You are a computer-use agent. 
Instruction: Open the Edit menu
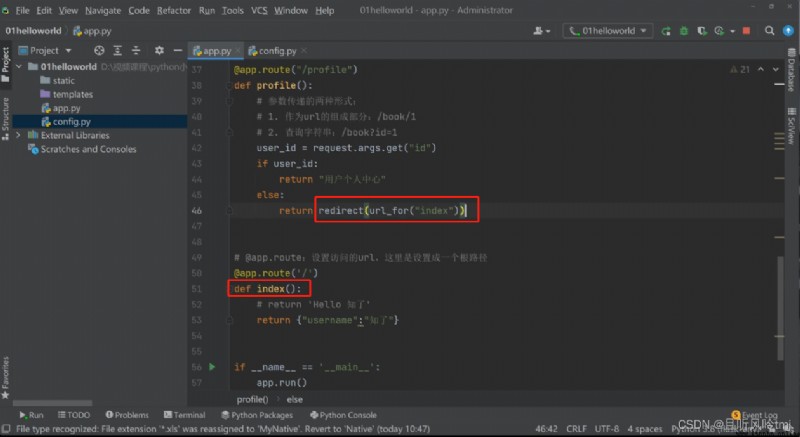pyautogui.click(x=44, y=10)
